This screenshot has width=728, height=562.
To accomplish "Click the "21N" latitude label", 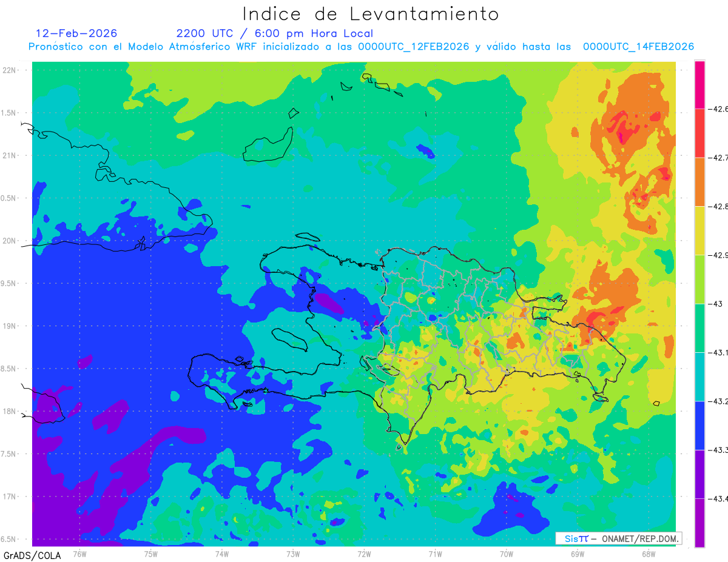I will pos(10,156).
